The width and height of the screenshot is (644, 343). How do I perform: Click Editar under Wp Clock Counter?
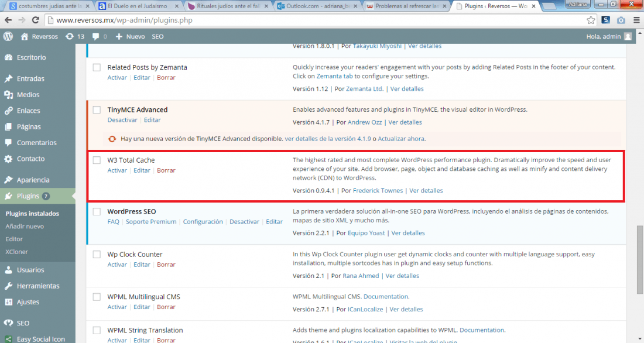pyautogui.click(x=142, y=265)
